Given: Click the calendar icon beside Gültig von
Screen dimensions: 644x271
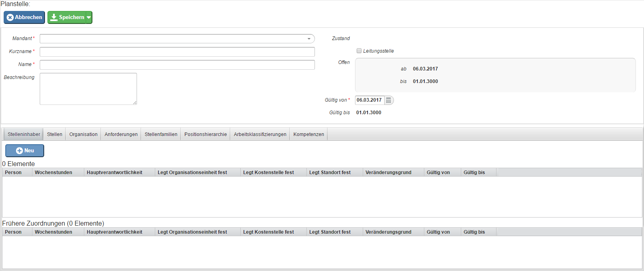Looking at the screenshot, I should [388, 100].
